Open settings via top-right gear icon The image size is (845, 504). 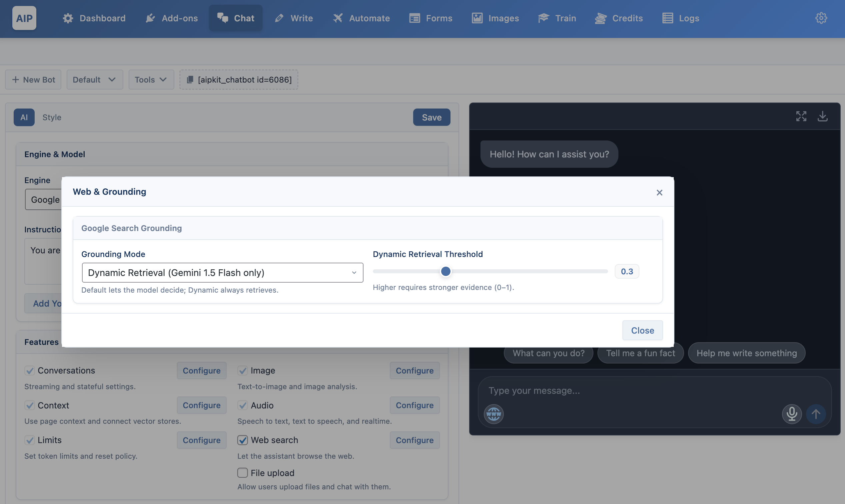[x=821, y=18]
